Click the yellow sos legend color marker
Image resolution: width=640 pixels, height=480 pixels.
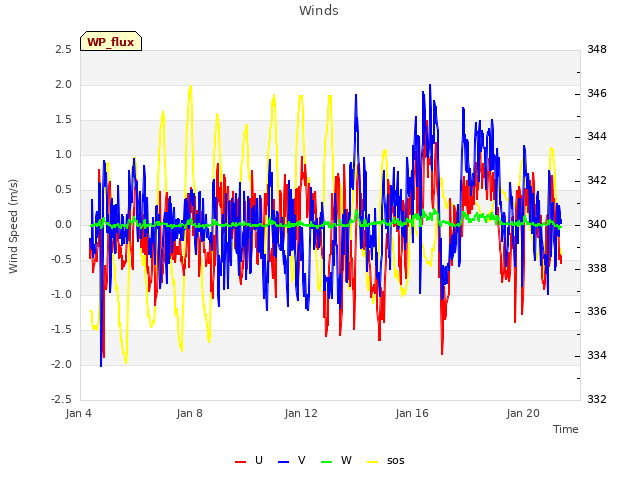(x=373, y=462)
